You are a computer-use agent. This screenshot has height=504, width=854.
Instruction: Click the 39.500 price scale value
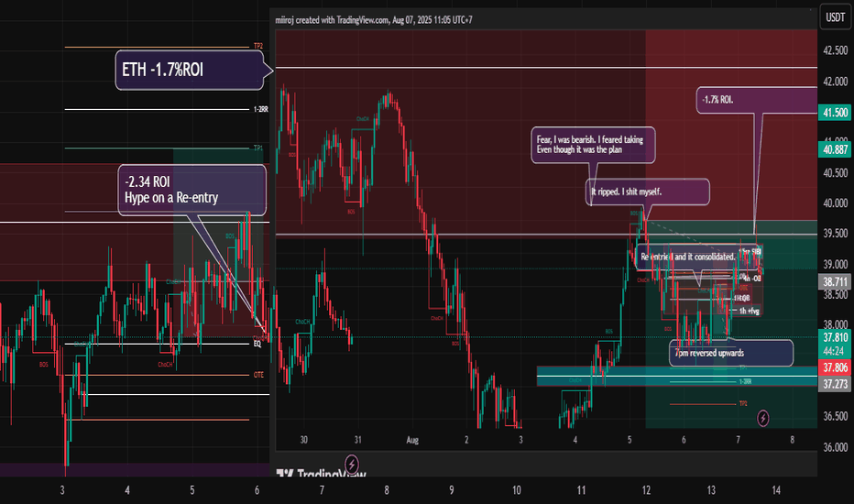tap(836, 233)
